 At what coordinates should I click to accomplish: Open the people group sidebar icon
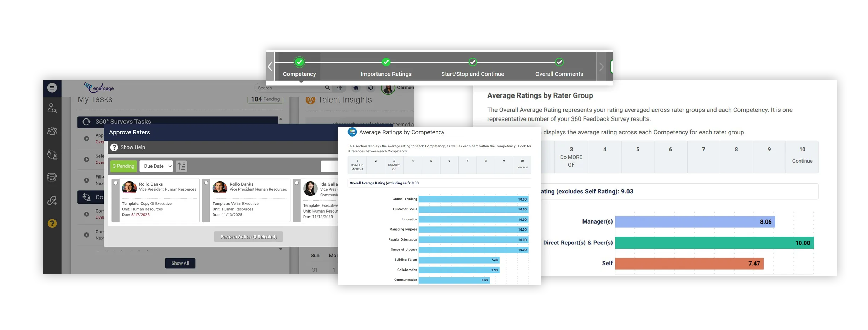52,131
